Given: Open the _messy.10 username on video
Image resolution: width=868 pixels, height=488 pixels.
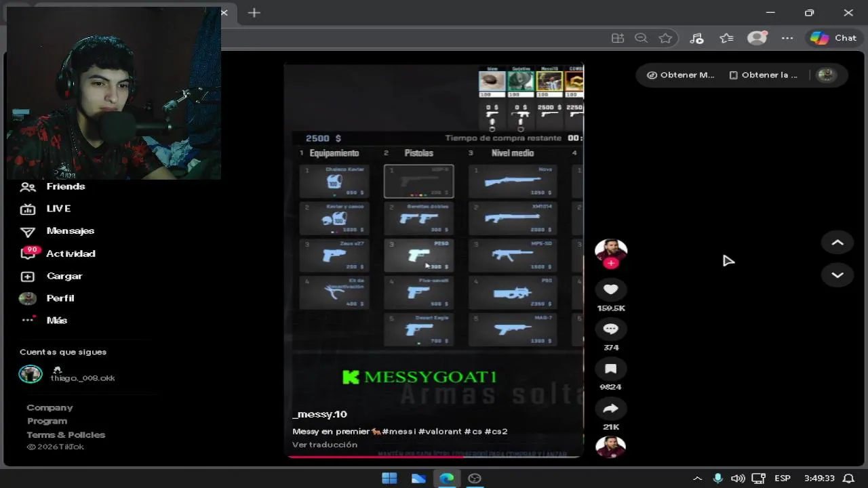Looking at the screenshot, I should click(x=319, y=414).
